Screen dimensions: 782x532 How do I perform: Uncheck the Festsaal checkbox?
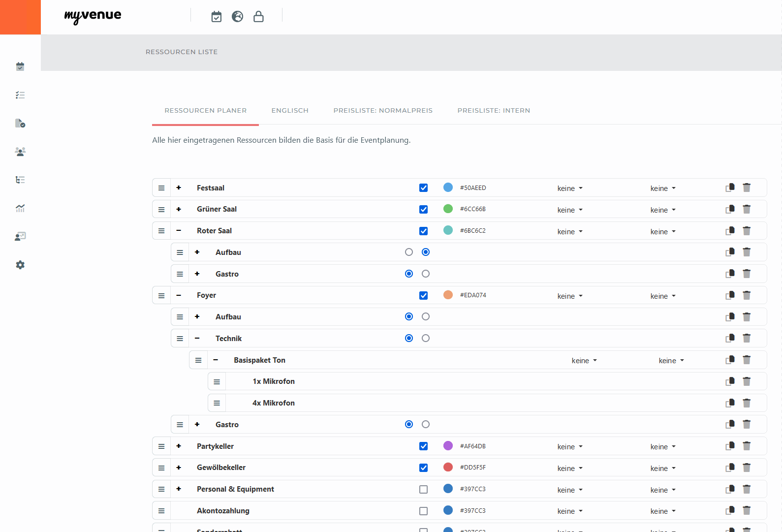click(x=423, y=188)
